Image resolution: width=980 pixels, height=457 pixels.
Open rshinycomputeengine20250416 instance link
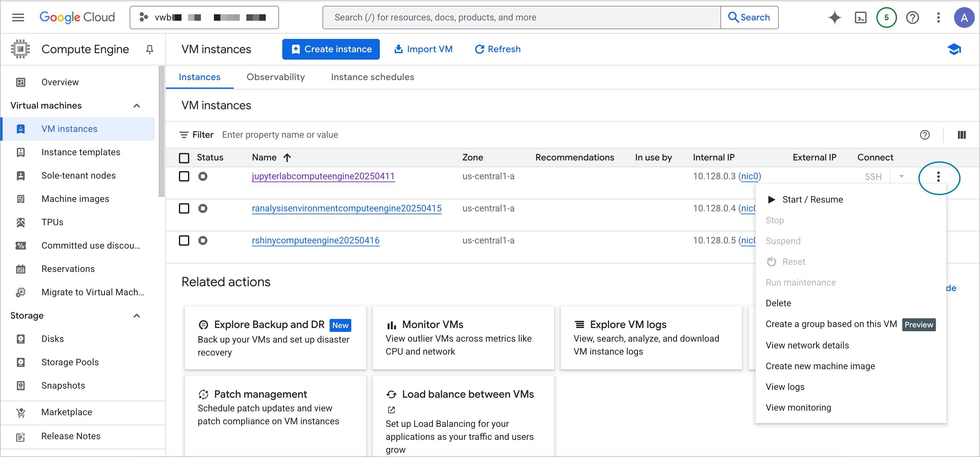315,240
